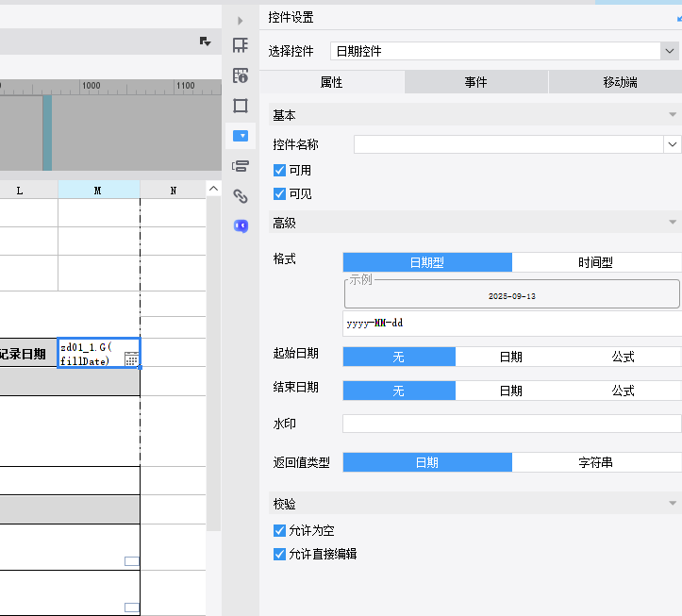
Task: Open the floating element panel icon
Action: 241,106
